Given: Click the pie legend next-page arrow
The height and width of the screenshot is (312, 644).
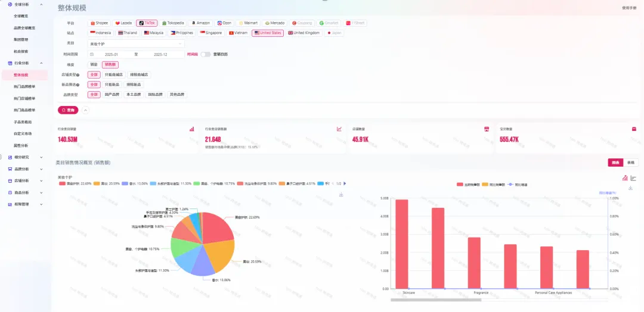Looking at the screenshot, I should pyautogui.click(x=345, y=183).
